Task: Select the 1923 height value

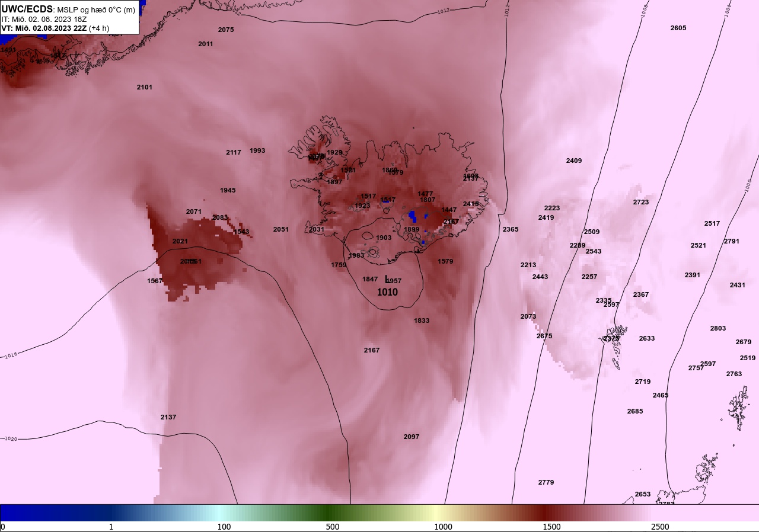Action: click(362, 206)
